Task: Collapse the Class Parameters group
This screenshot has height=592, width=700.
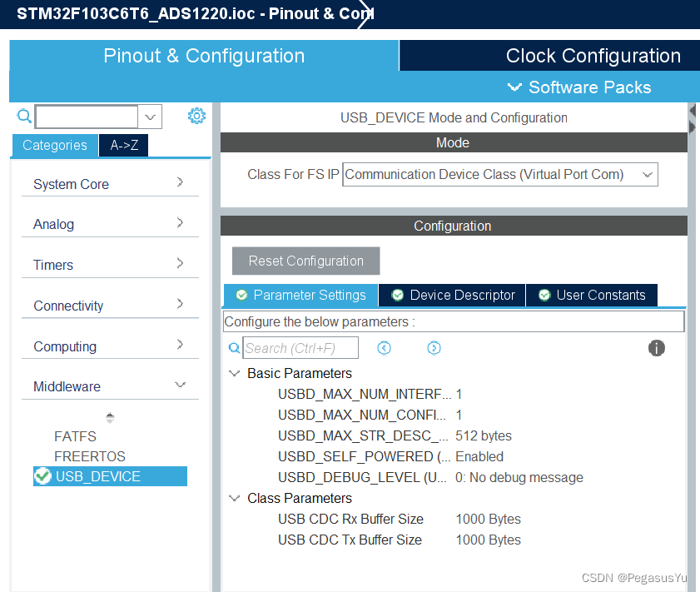Action: point(235,498)
